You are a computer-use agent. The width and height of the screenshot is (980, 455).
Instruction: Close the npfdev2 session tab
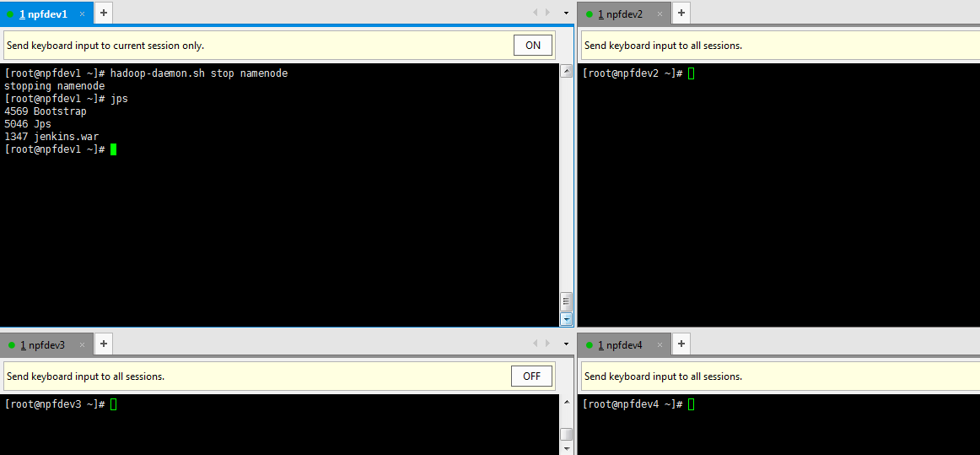click(660, 14)
